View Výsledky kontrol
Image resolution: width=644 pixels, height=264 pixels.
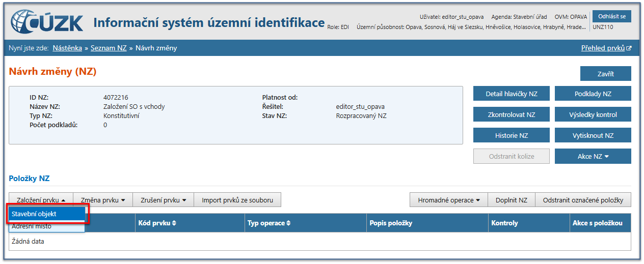pos(593,114)
